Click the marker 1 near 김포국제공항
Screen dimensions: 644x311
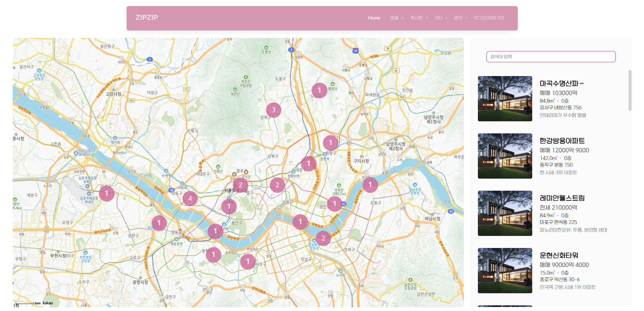107,194
